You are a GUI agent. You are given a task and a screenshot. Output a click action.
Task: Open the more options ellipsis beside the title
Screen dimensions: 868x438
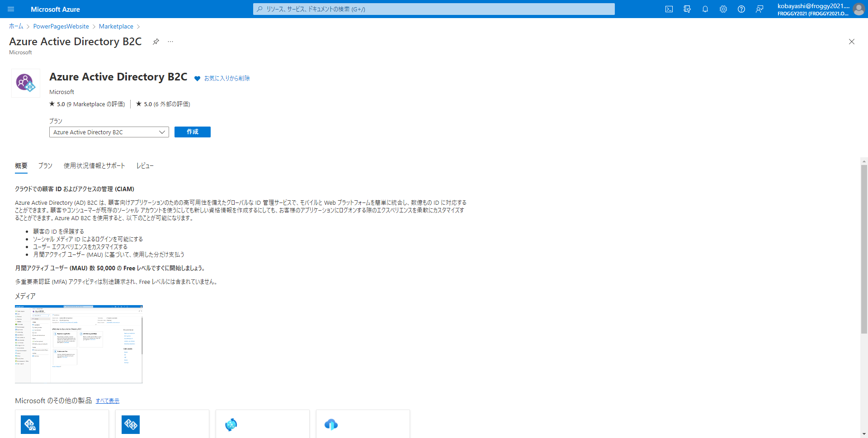tap(170, 42)
